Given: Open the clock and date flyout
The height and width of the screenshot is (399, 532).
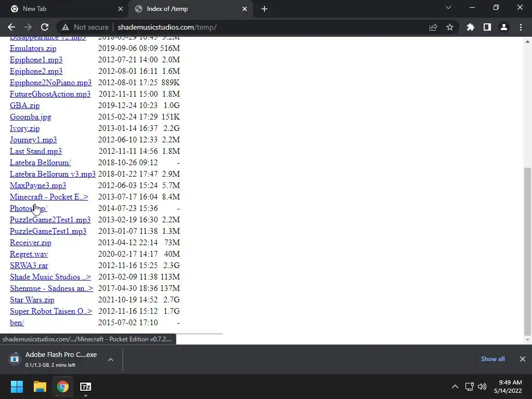Looking at the screenshot, I should click(508, 387).
